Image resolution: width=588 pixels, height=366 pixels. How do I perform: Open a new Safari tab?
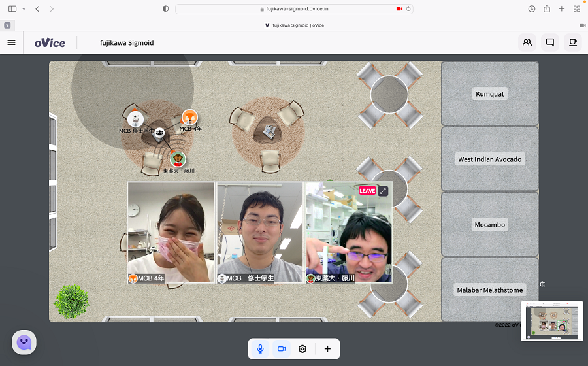click(561, 8)
